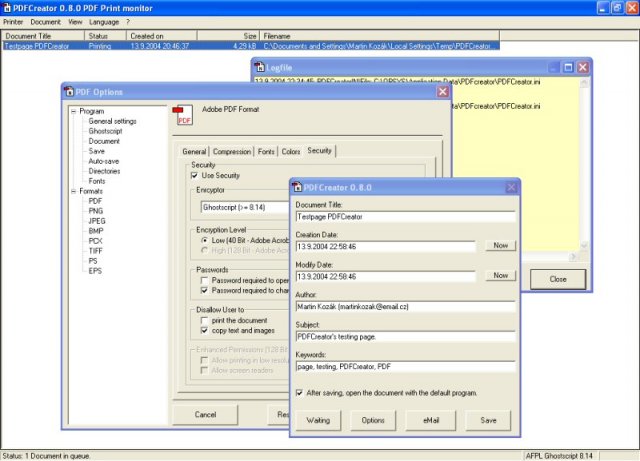Toggle copy text and images checkbox
The width and height of the screenshot is (640, 461).
204,330
